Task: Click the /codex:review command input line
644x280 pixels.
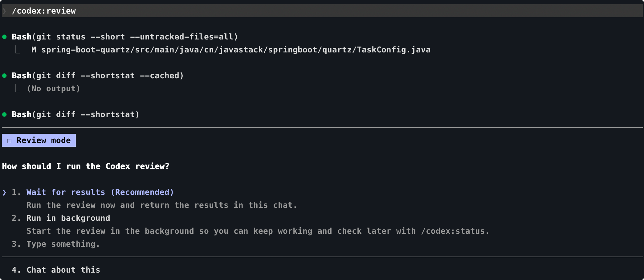Action: tap(44, 11)
